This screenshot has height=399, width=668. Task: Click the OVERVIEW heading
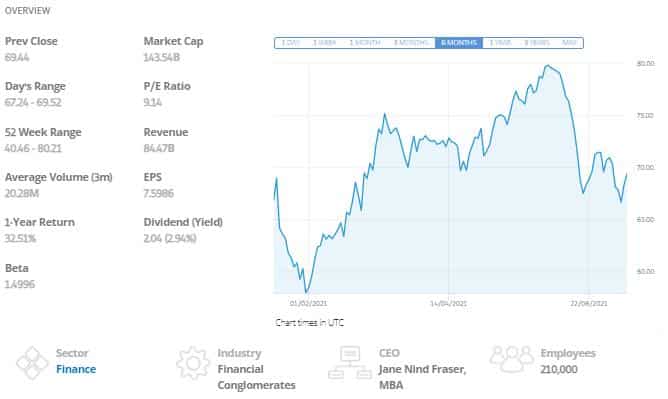coord(27,11)
